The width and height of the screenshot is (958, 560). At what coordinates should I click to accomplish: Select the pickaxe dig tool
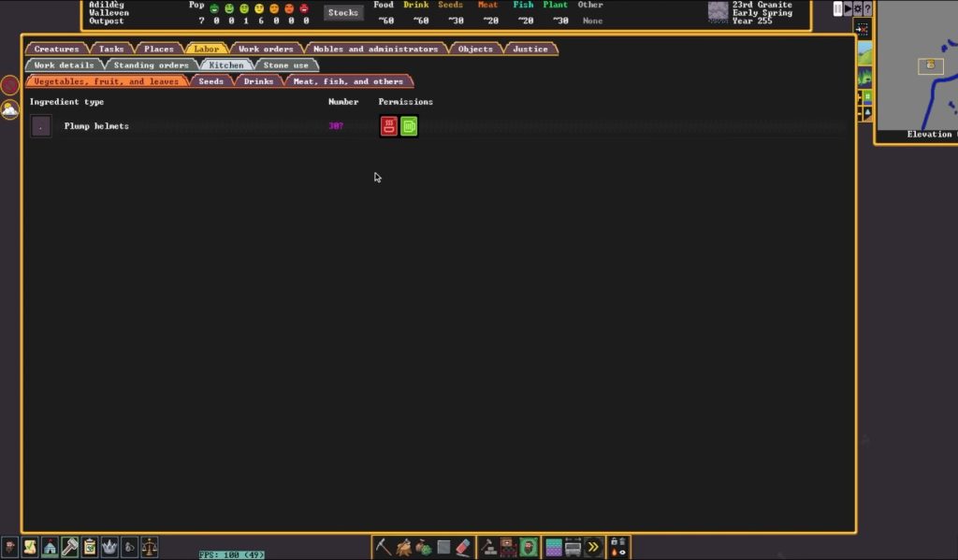(x=383, y=547)
